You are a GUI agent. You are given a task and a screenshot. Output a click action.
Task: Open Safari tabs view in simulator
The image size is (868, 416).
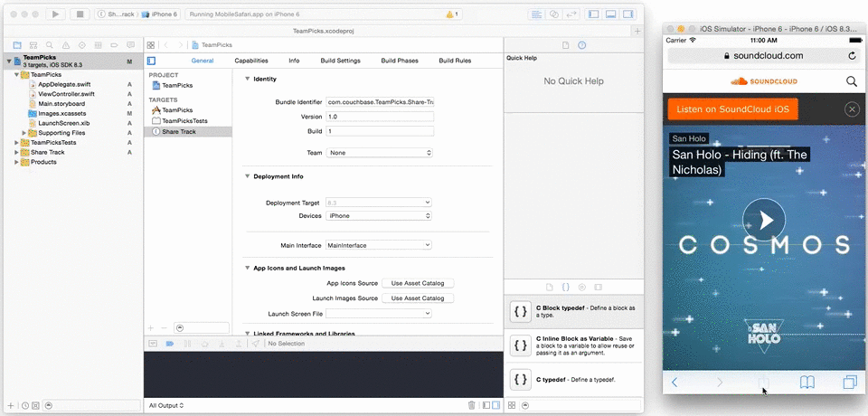[849, 383]
